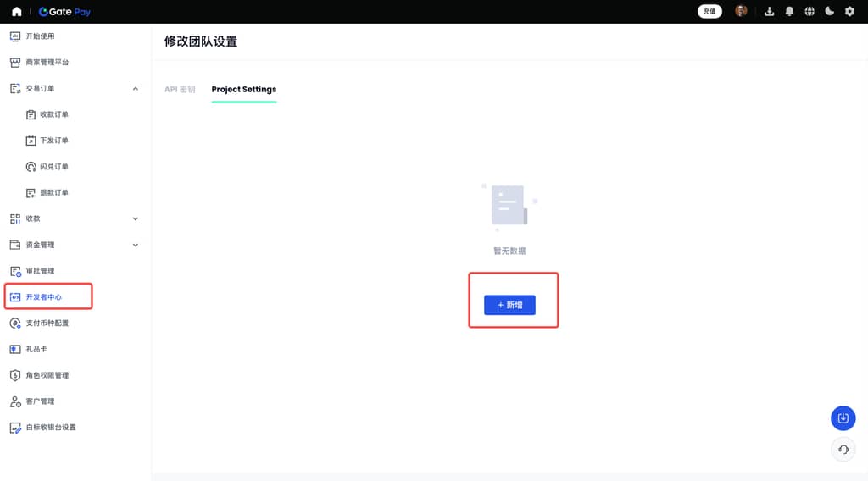Switch to the API 密钥 tab
This screenshot has height=481, width=868.
pyautogui.click(x=180, y=89)
